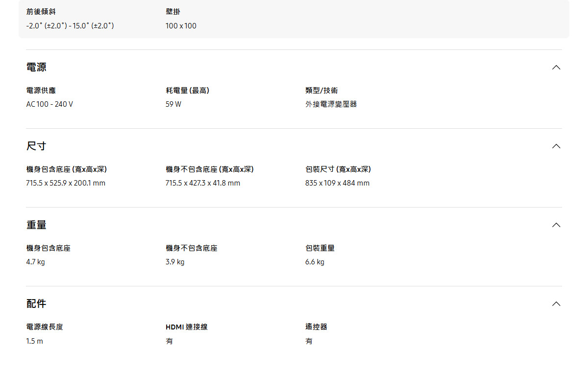Image resolution: width=588 pixels, height=374 pixels.
Task: Collapse the 電源 section chevron
Action: pyautogui.click(x=556, y=67)
